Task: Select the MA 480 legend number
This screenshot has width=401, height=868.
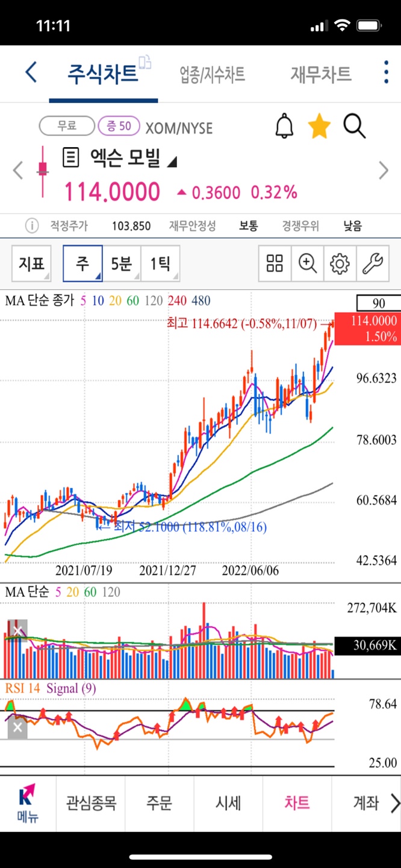Action: pyautogui.click(x=200, y=300)
